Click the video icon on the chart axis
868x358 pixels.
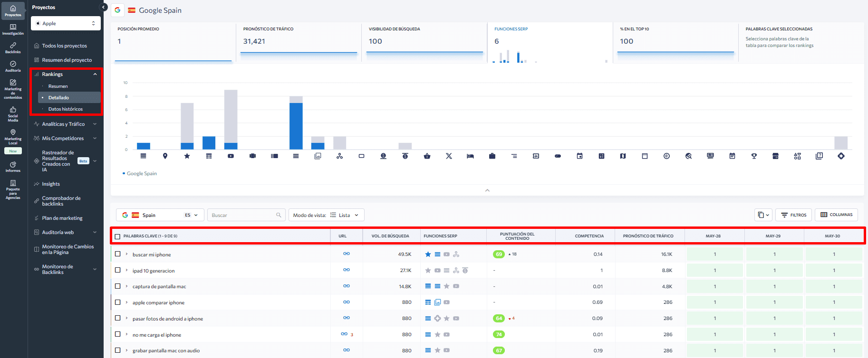click(x=231, y=156)
